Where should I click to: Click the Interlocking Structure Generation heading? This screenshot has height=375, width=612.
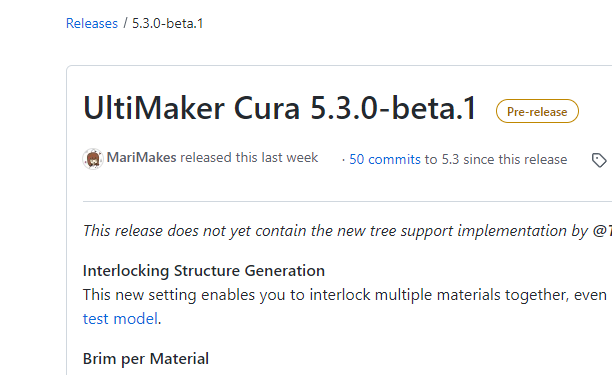point(204,271)
